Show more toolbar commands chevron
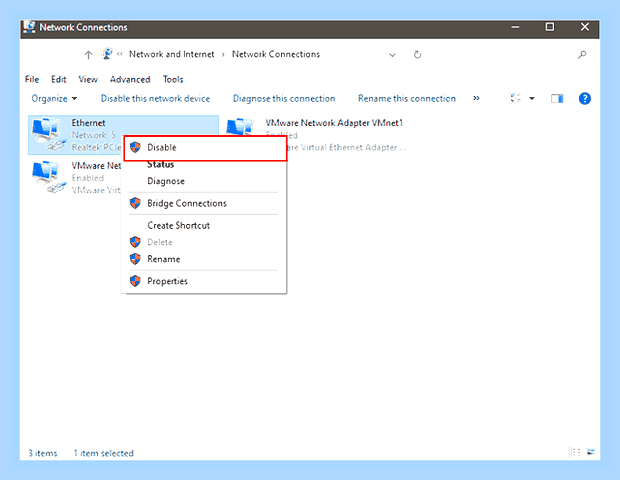620x480 pixels. 476,98
